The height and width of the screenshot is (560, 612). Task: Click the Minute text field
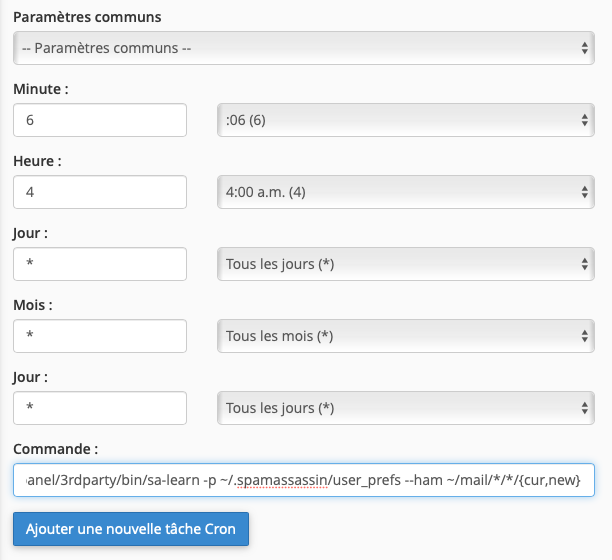click(100, 120)
